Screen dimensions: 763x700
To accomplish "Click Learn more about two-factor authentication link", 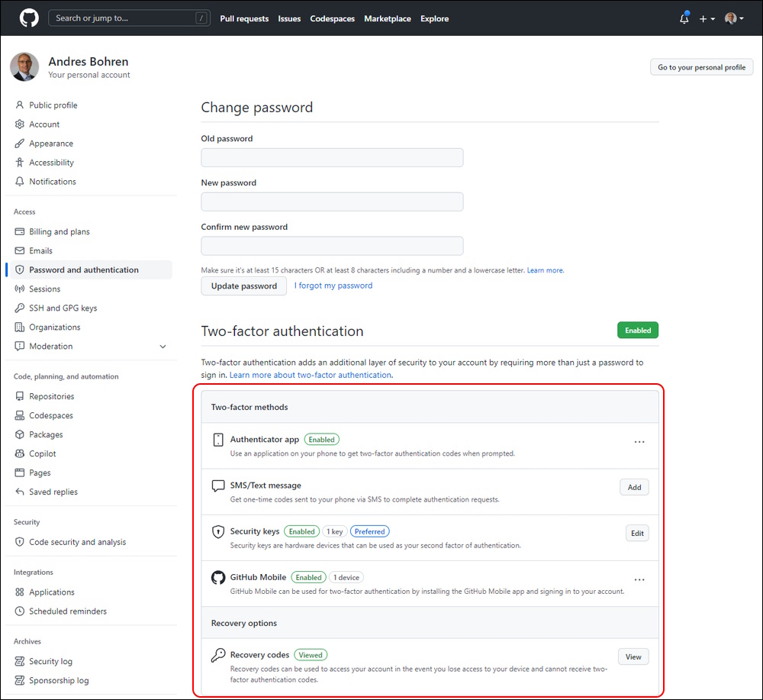I will click(x=311, y=375).
